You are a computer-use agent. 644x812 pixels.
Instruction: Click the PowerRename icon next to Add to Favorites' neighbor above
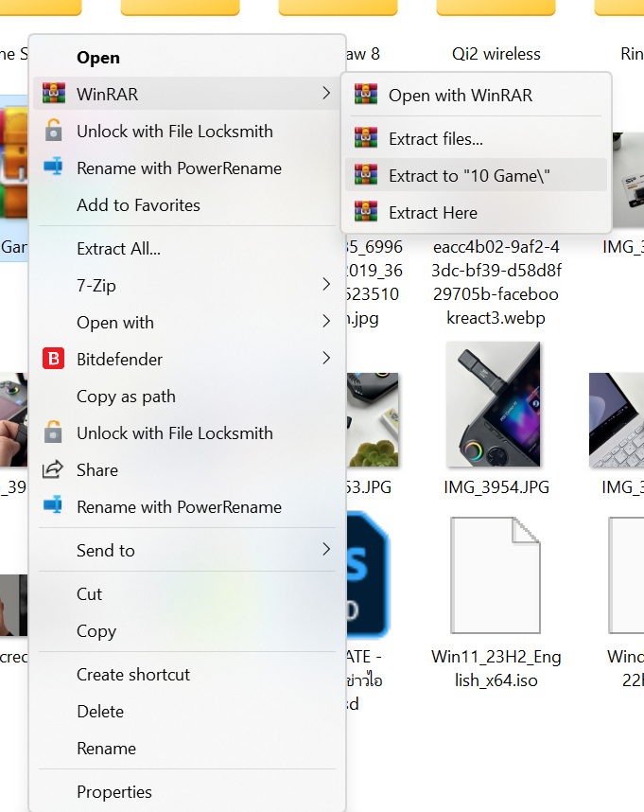click(53, 168)
